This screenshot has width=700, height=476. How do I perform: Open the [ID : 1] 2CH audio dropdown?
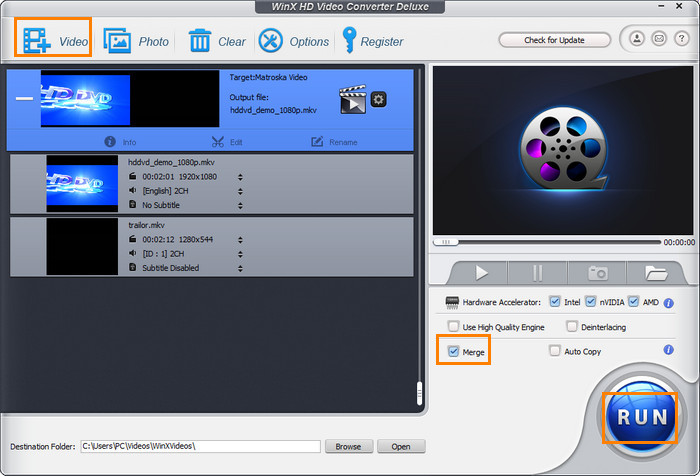click(x=240, y=255)
